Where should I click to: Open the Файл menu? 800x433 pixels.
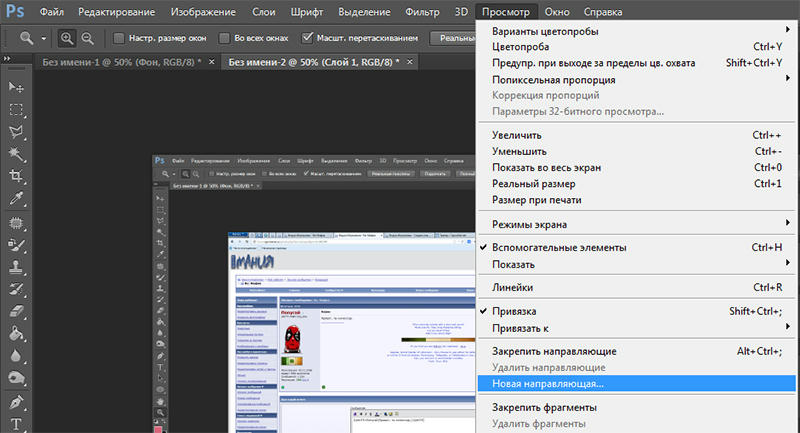52,11
